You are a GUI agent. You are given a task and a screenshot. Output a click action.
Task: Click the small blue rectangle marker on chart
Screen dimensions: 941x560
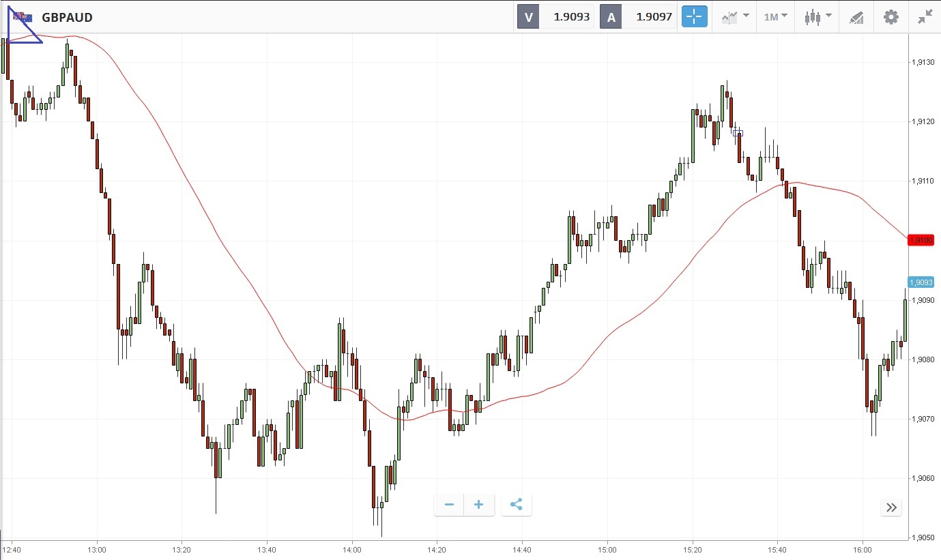(x=738, y=133)
